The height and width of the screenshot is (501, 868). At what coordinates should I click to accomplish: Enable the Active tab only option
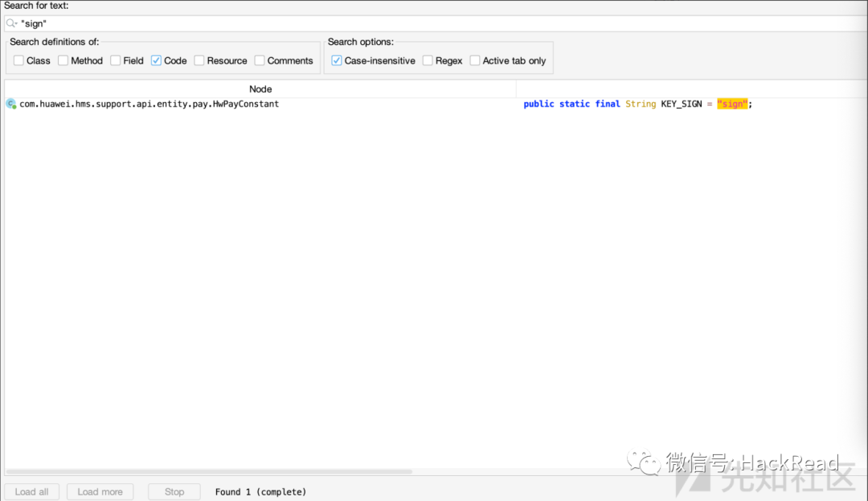pyautogui.click(x=475, y=60)
